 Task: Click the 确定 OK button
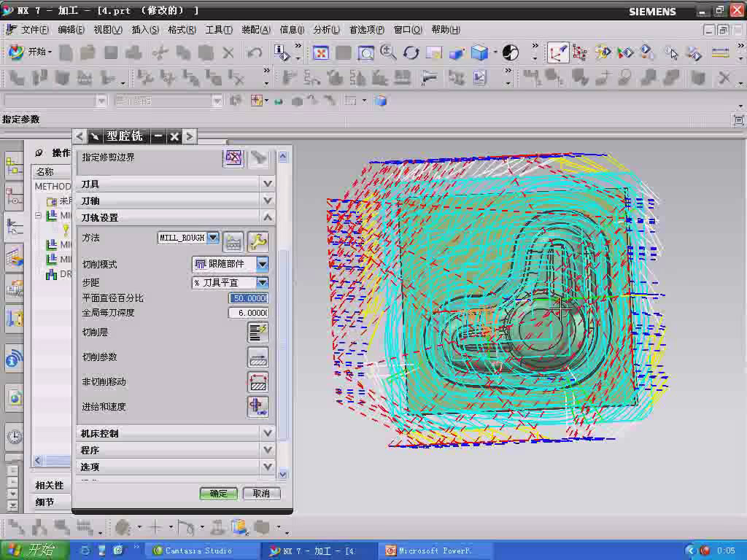pos(219,494)
